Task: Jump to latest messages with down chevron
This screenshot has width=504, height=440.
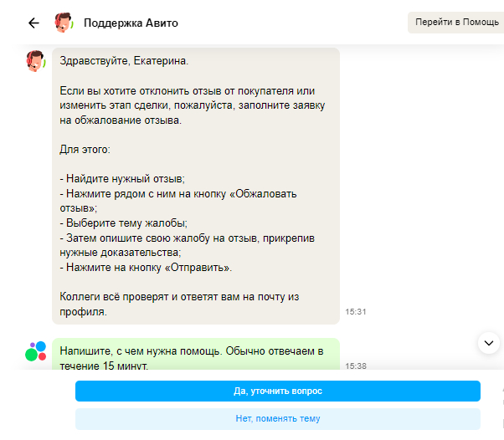Action: point(489,343)
